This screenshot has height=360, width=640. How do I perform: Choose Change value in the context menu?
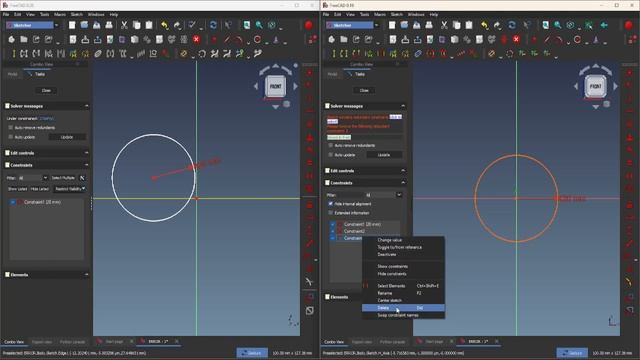[x=403, y=240]
